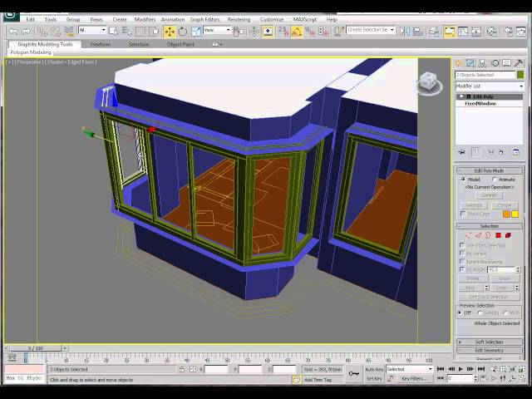Screen dimensions: 532x399
Task: Open the Create Selection Set dropdown
Action: [x=371, y=30]
